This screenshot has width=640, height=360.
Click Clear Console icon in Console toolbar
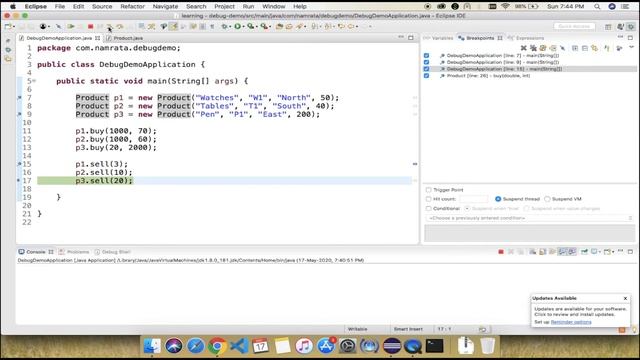pos(533,252)
